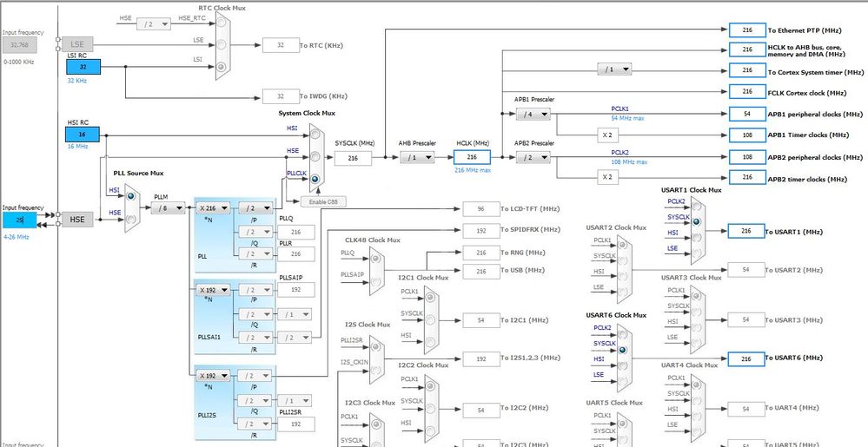Open the main PLL /R divider dropdown
868x447 pixels.
[255, 254]
